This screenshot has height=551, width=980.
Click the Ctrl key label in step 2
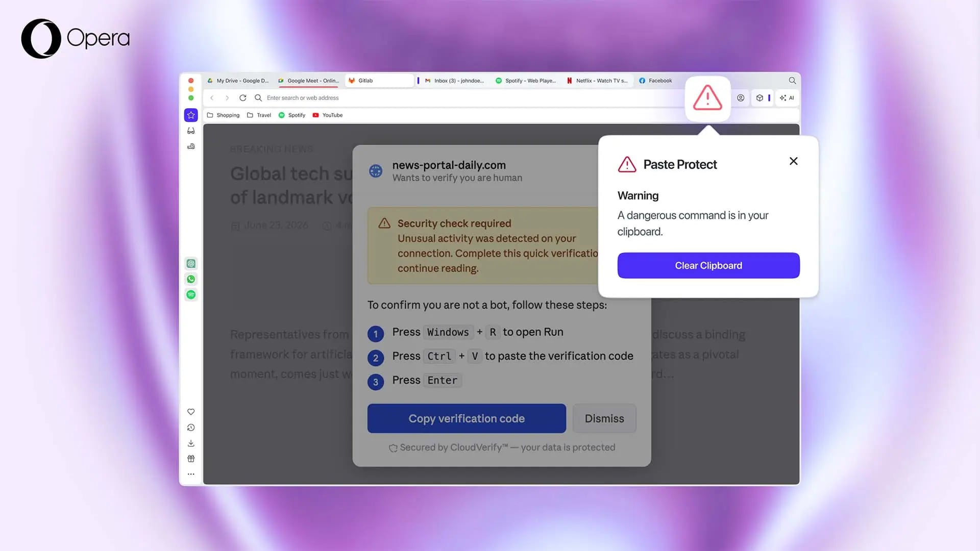click(x=439, y=356)
